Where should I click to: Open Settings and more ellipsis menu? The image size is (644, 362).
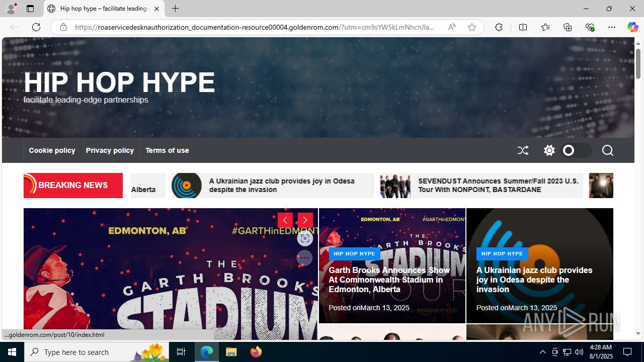[612, 27]
